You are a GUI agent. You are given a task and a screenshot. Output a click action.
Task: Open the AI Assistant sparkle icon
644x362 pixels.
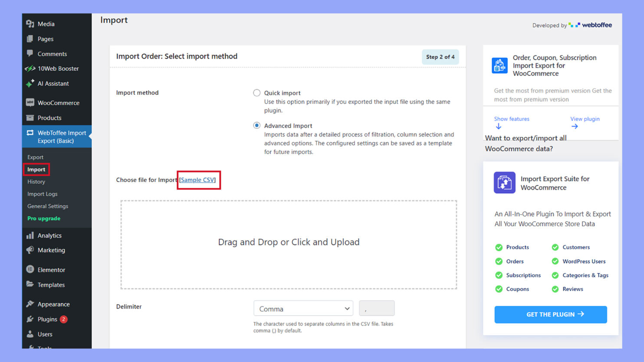click(x=30, y=83)
